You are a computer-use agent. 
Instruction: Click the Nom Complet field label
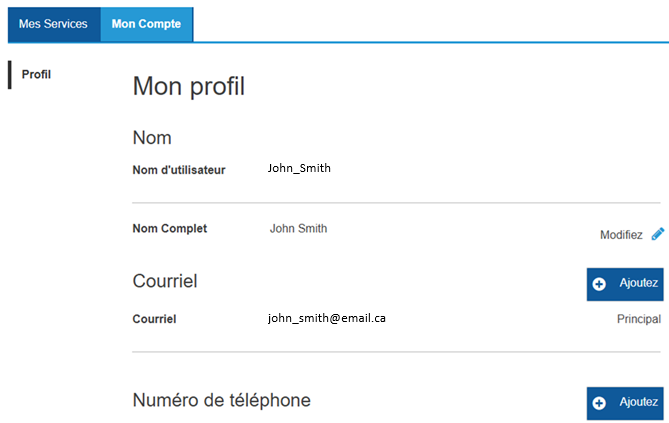(x=170, y=229)
